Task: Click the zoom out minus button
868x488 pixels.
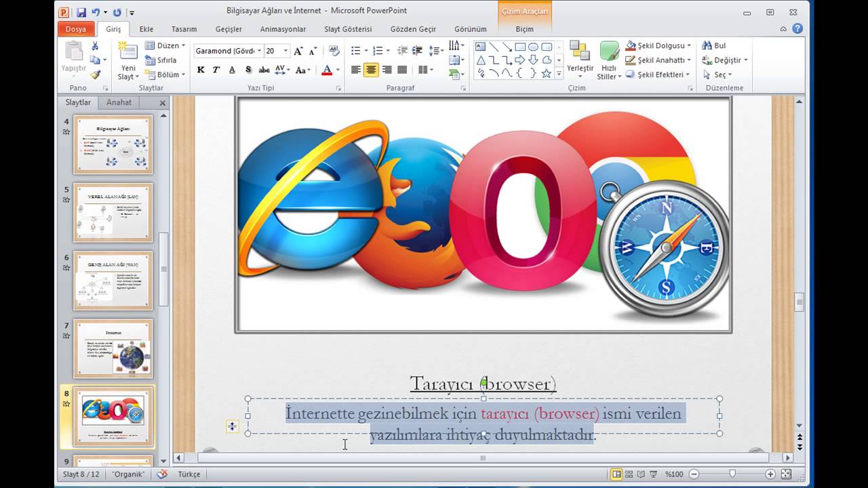Action: click(x=694, y=474)
